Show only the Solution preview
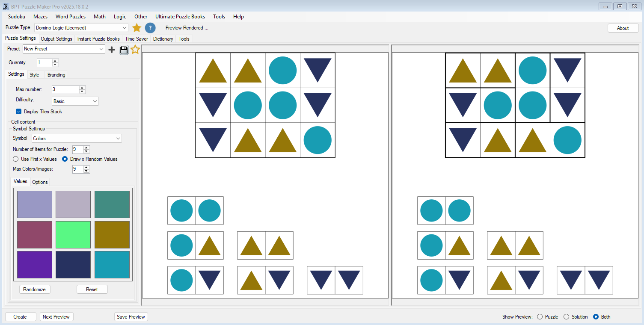644x325 pixels. (566, 316)
